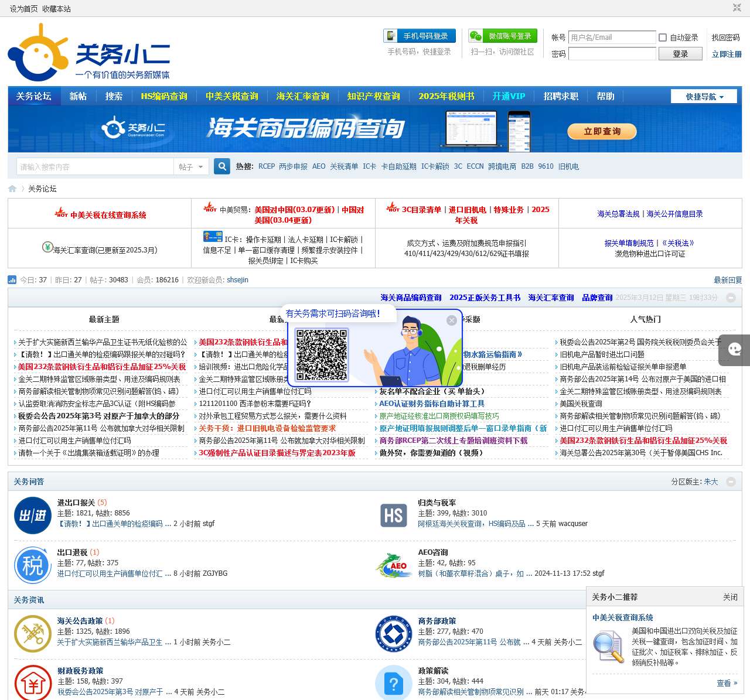The image size is (750, 700).
Task: Click the floating chat face icon
Action: click(735, 350)
